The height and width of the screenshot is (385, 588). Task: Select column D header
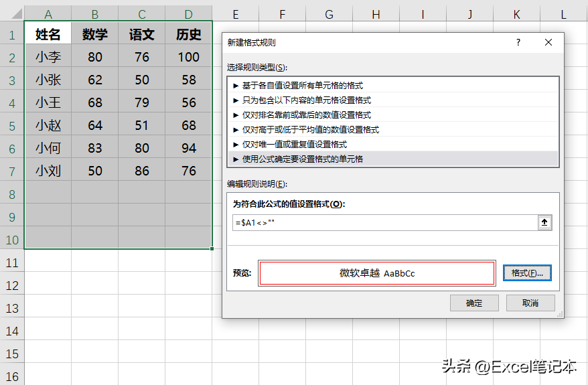coord(189,14)
